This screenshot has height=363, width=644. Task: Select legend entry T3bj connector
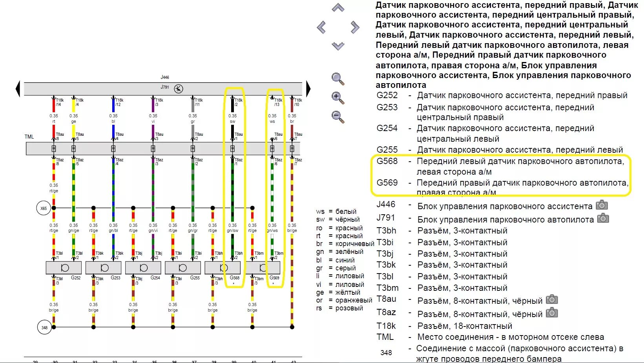(442, 254)
